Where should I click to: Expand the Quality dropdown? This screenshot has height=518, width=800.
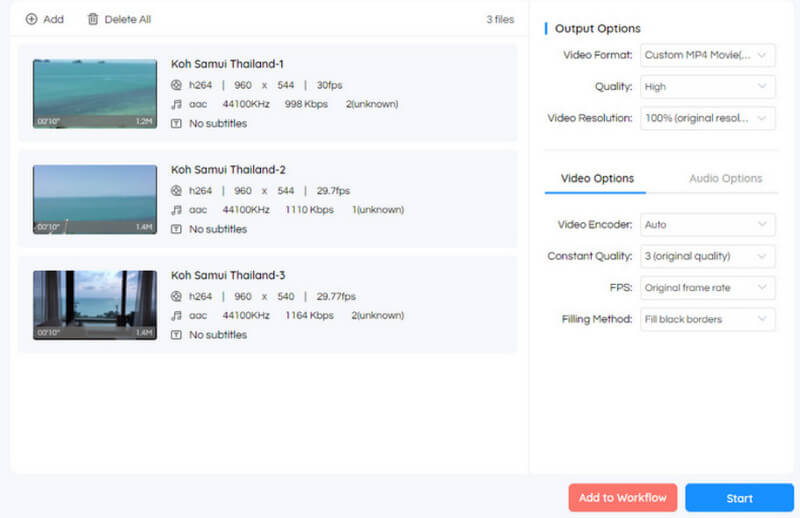click(707, 87)
